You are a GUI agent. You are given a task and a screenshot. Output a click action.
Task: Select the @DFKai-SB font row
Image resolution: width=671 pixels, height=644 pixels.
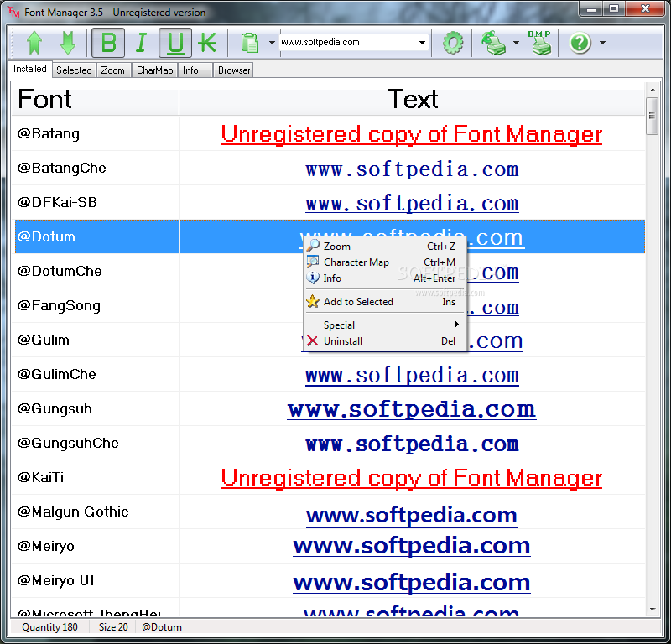click(x=328, y=202)
